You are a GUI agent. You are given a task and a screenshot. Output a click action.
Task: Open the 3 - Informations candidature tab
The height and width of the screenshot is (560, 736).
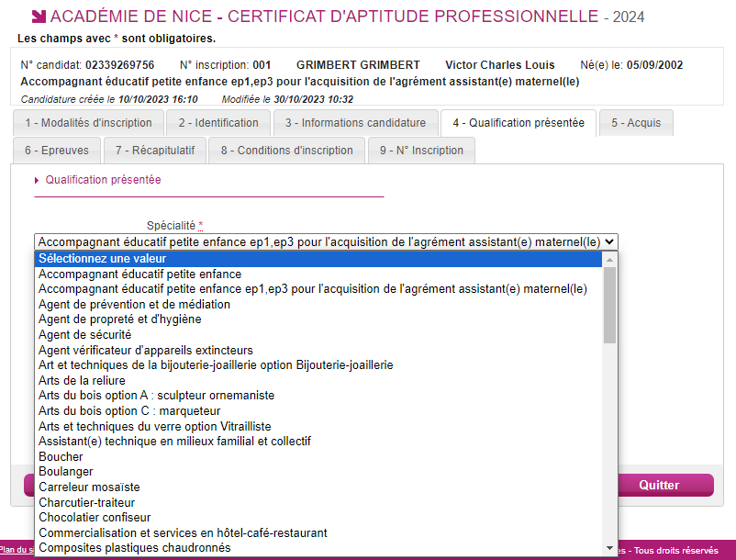click(x=355, y=123)
